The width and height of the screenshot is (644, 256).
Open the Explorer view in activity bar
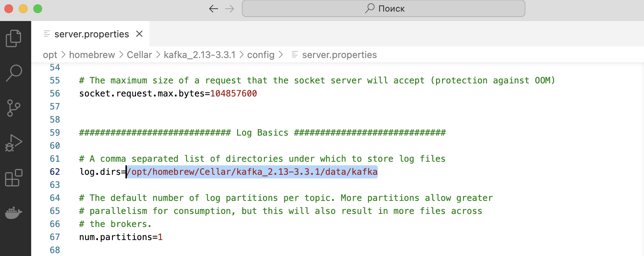(14, 38)
